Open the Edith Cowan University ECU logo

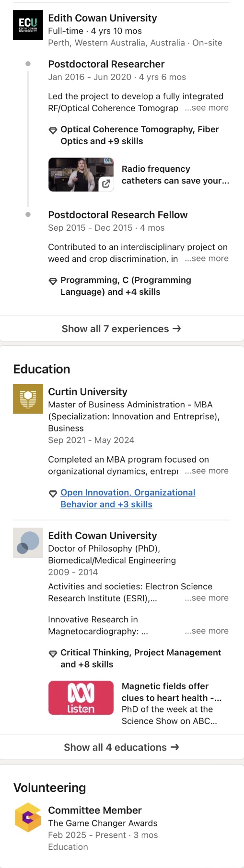tap(28, 25)
